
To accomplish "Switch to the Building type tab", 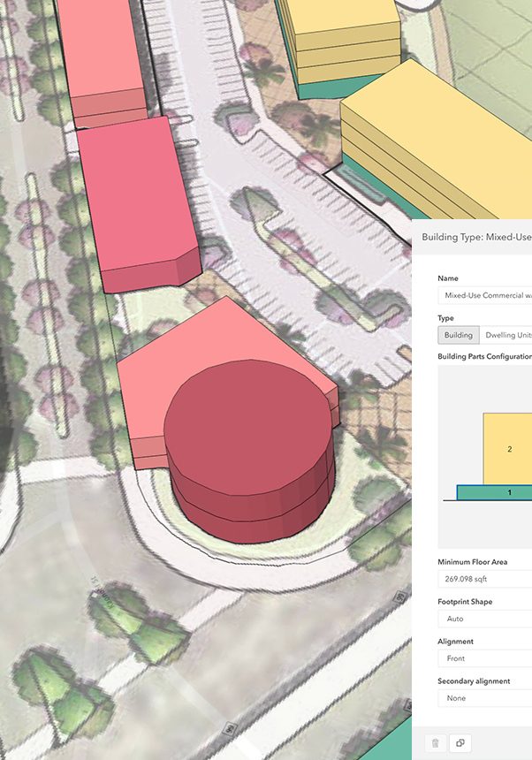I will (x=458, y=335).
